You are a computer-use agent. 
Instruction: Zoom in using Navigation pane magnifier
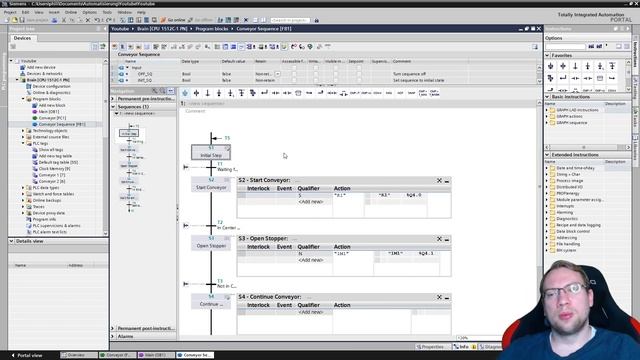(155, 91)
